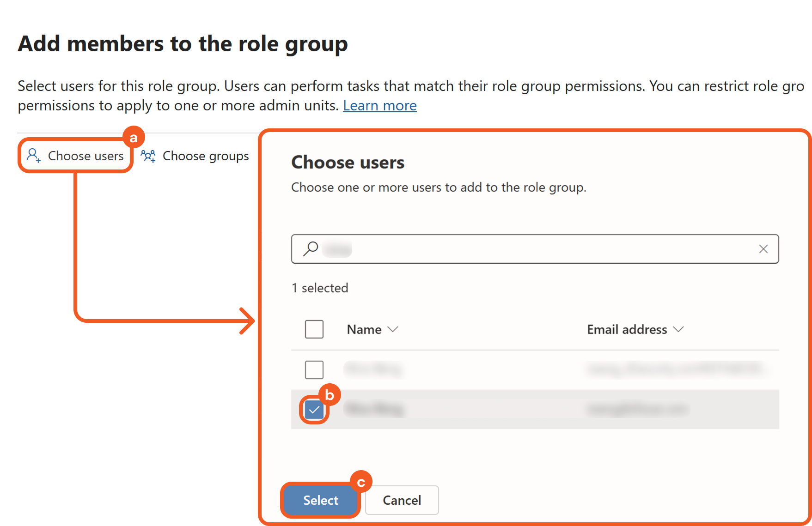Viewport: 812px width, 526px height.
Task: Click the Choose groups people icon
Action: click(x=148, y=156)
